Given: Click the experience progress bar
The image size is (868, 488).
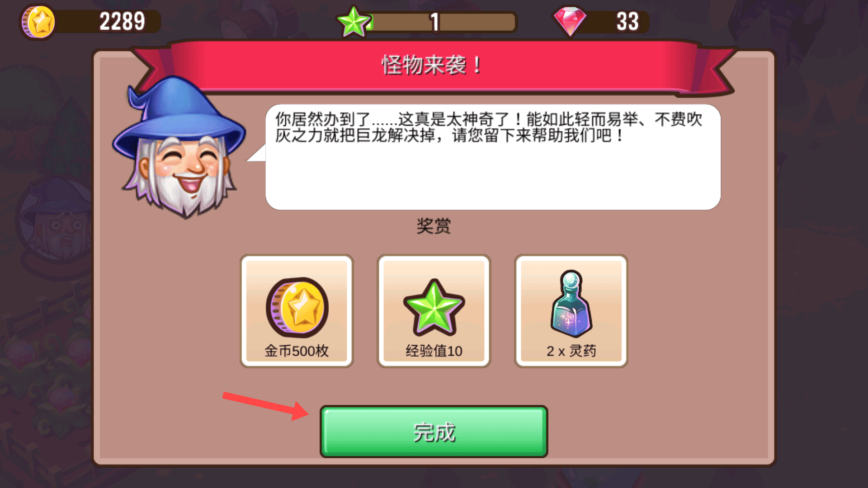Looking at the screenshot, I should [x=441, y=22].
